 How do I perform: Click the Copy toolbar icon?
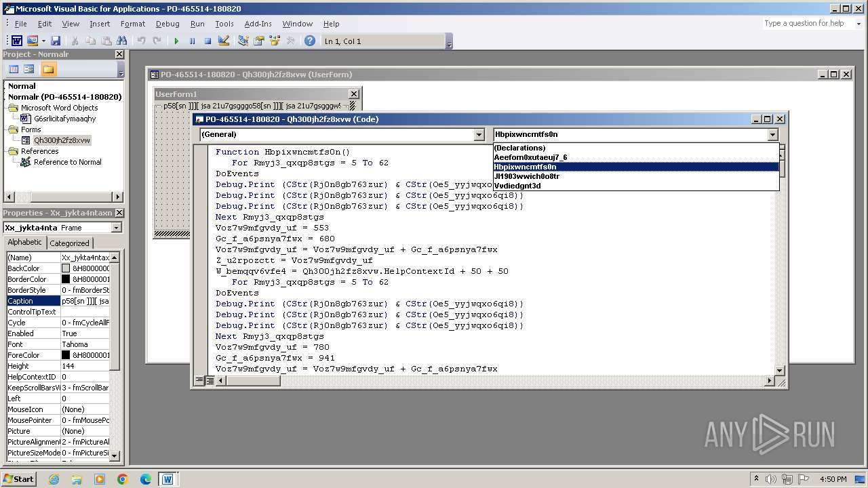coord(91,41)
